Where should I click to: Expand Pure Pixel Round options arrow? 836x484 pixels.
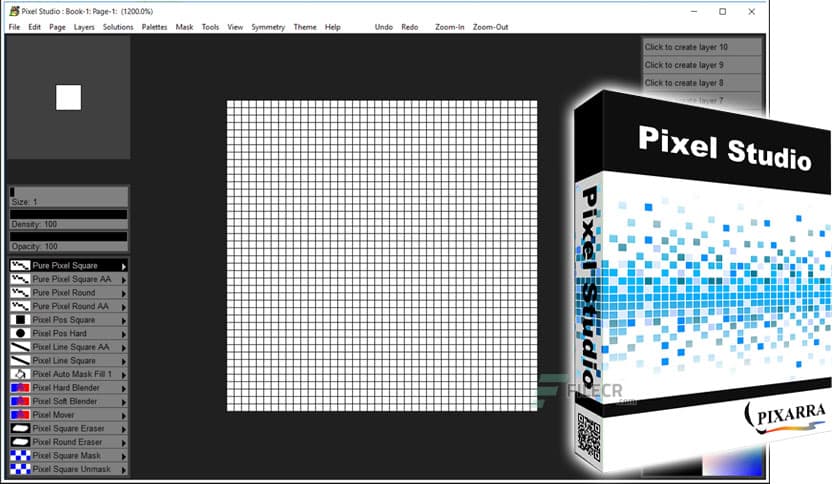[124, 293]
